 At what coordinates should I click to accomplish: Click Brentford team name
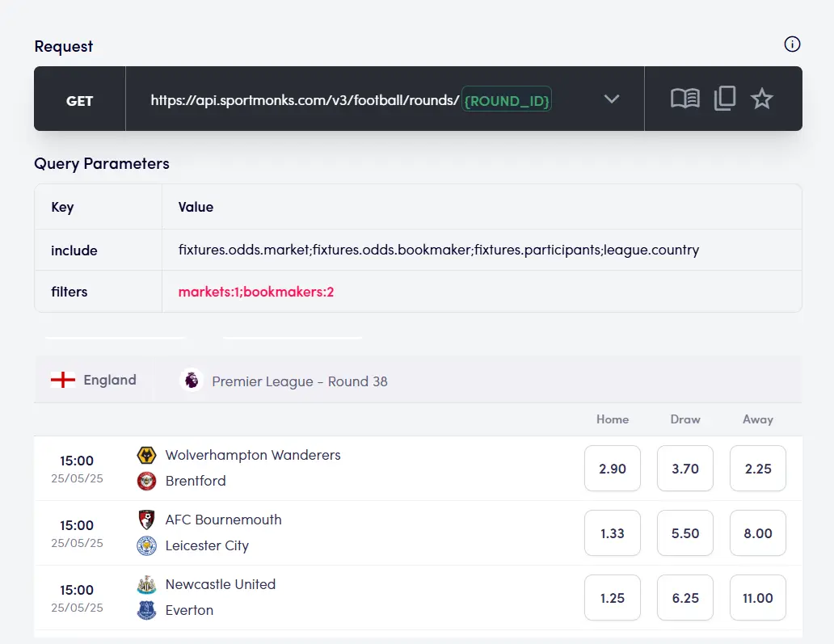(x=196, y=481)
